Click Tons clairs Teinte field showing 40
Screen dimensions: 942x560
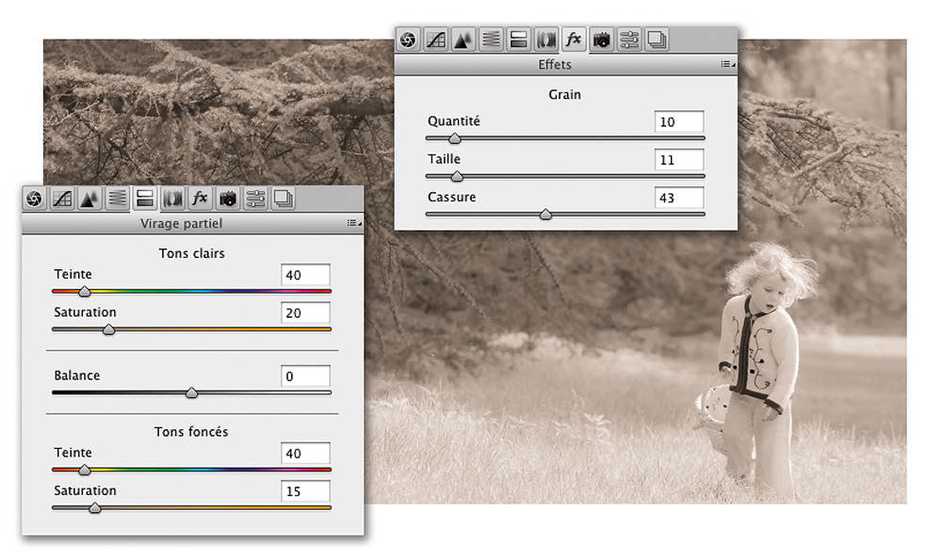[305, 275]
